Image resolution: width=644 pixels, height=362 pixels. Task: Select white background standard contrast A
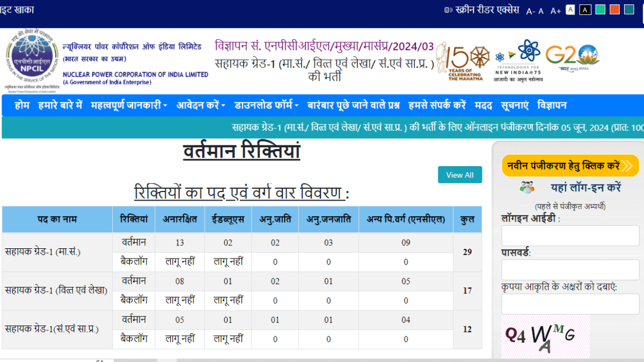570,10
